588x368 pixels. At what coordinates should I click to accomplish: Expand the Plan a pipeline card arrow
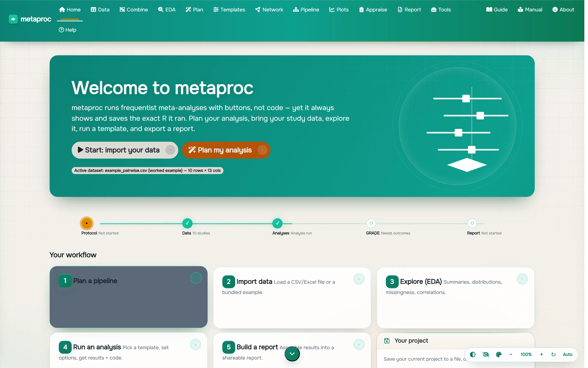tap(196, 278)
